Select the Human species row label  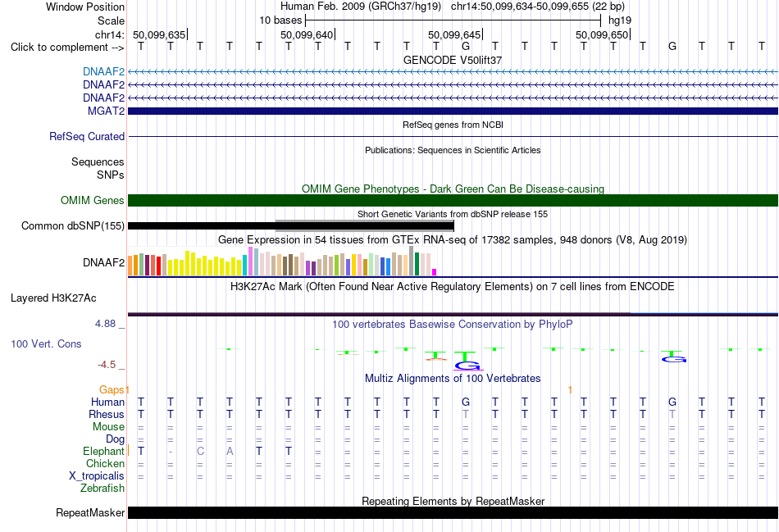click(107, 402)
